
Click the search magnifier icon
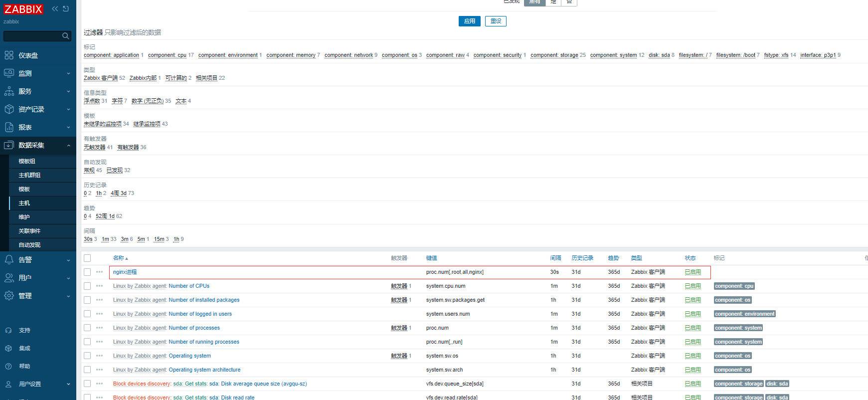65,36
